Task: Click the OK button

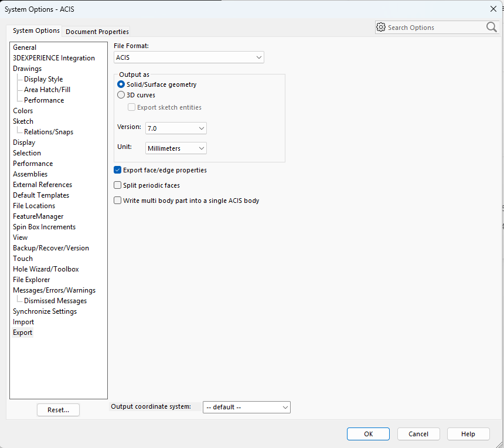Action: coord(369,434)
